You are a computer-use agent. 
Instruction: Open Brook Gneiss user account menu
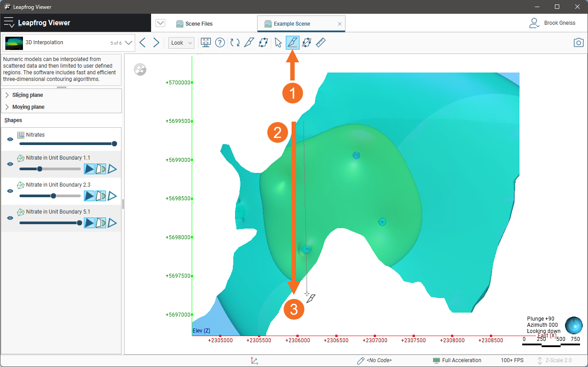click(552, 23)
